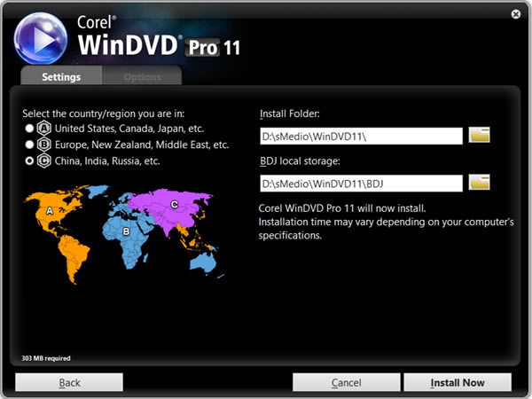Screen dimensions: 532x399
Task: Click the hexagon C region icon
Action: 44,160
